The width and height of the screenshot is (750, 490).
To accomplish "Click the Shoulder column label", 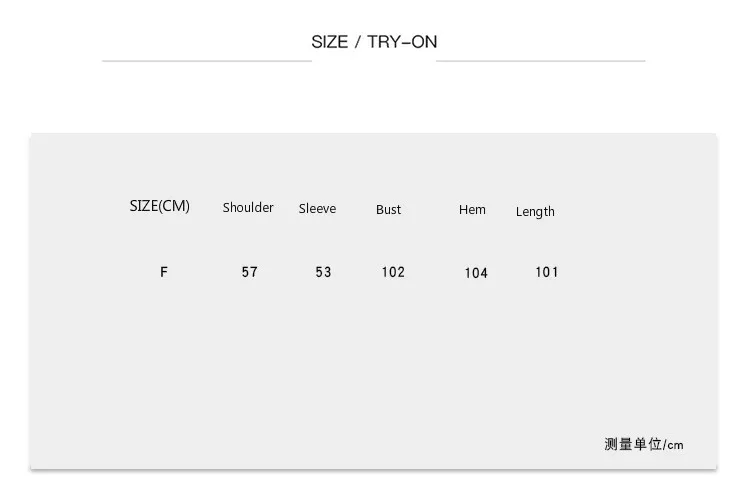I will tap(248, 207).
